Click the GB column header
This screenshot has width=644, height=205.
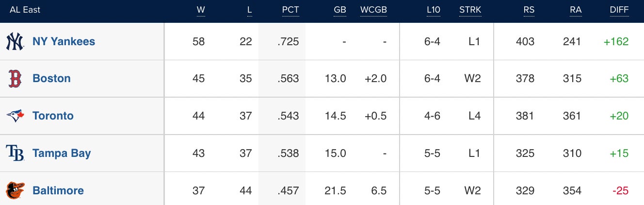[340, 10]
